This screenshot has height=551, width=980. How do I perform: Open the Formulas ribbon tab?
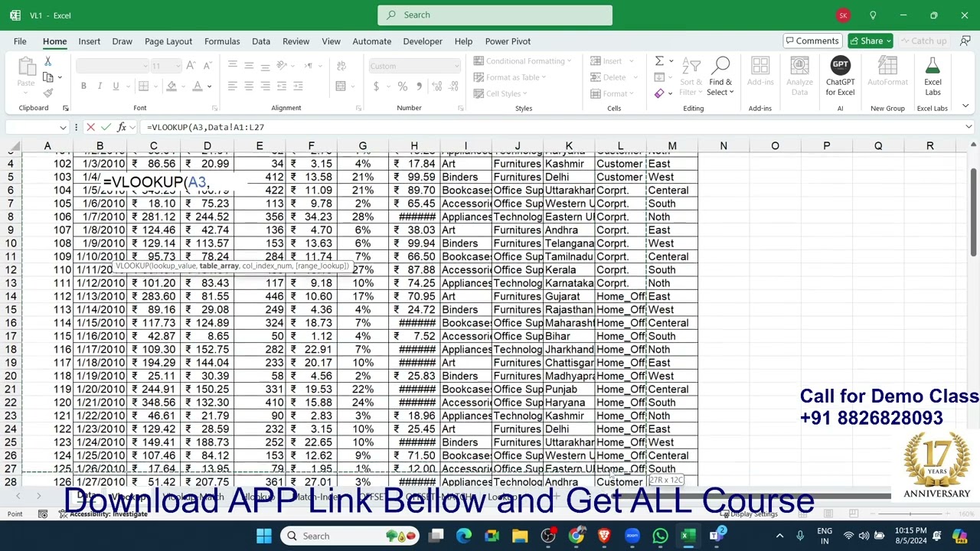(x=222, y=41)
